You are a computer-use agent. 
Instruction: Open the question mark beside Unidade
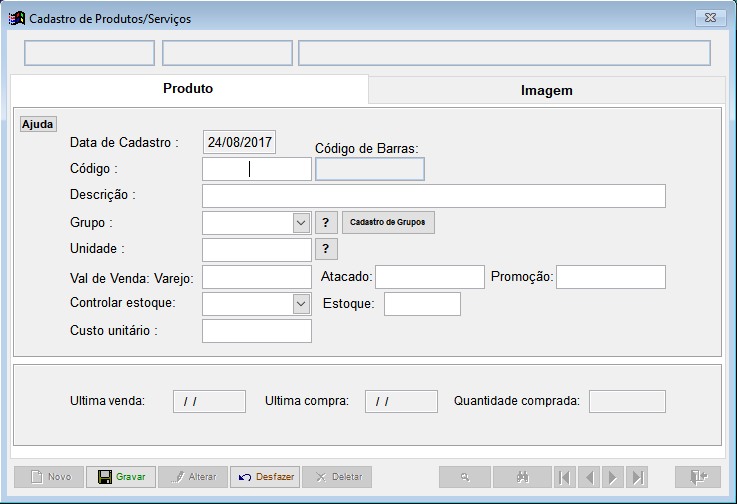point(326,249)
